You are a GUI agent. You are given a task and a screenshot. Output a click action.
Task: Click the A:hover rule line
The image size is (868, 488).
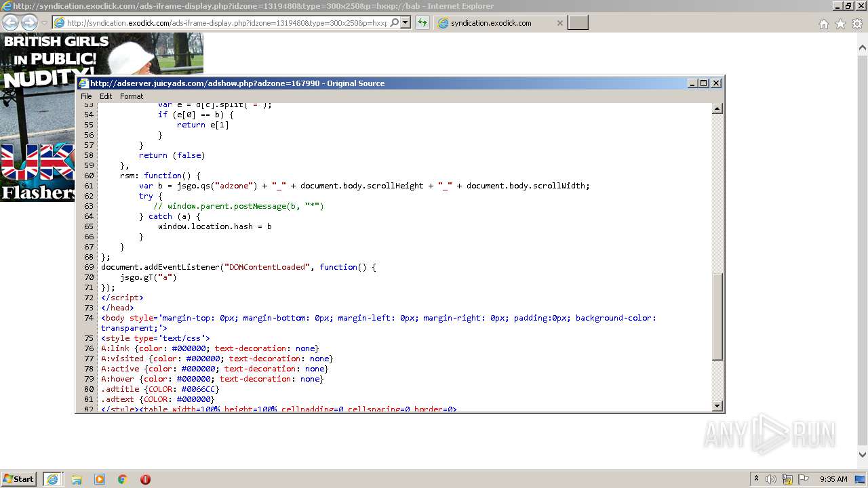click(212, 379)
